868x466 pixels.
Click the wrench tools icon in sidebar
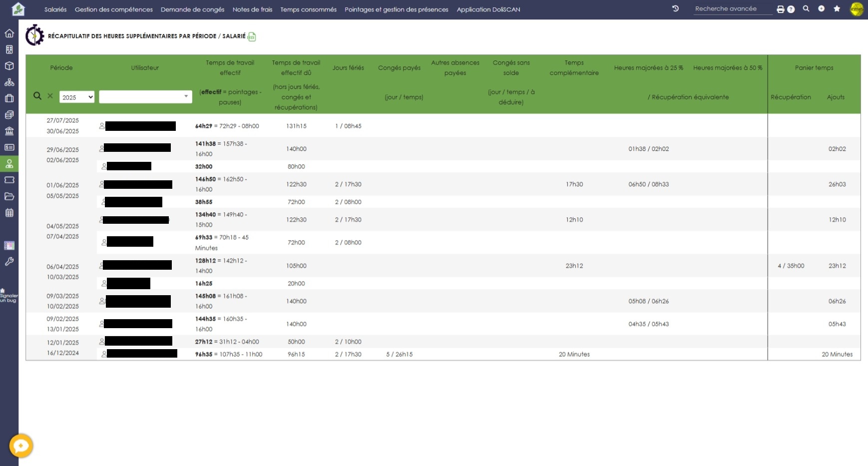pyautogui.click(x=9, y=262)
